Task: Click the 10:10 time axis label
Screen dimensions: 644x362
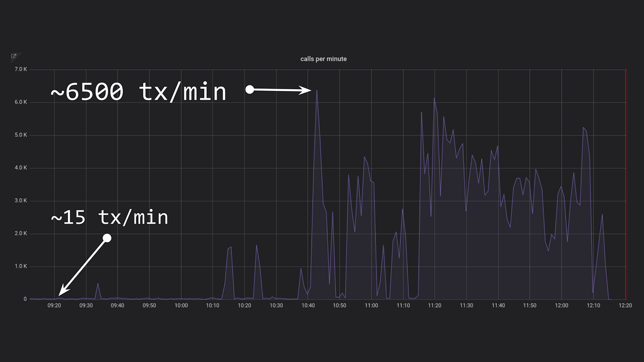Action: point(213,305)
